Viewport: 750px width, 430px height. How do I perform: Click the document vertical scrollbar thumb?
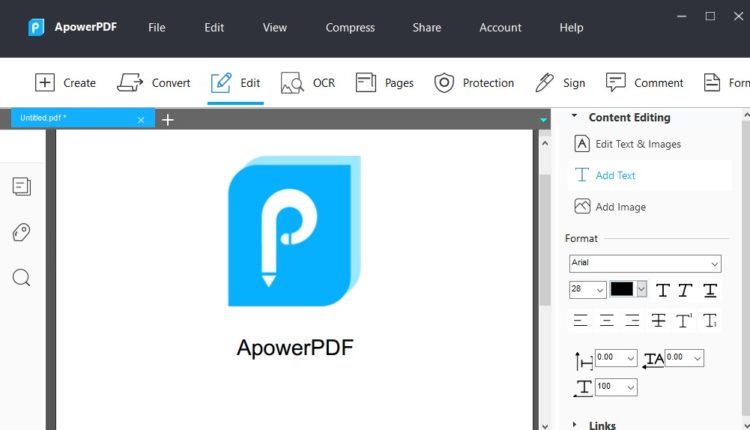click(x=545, y=240)
